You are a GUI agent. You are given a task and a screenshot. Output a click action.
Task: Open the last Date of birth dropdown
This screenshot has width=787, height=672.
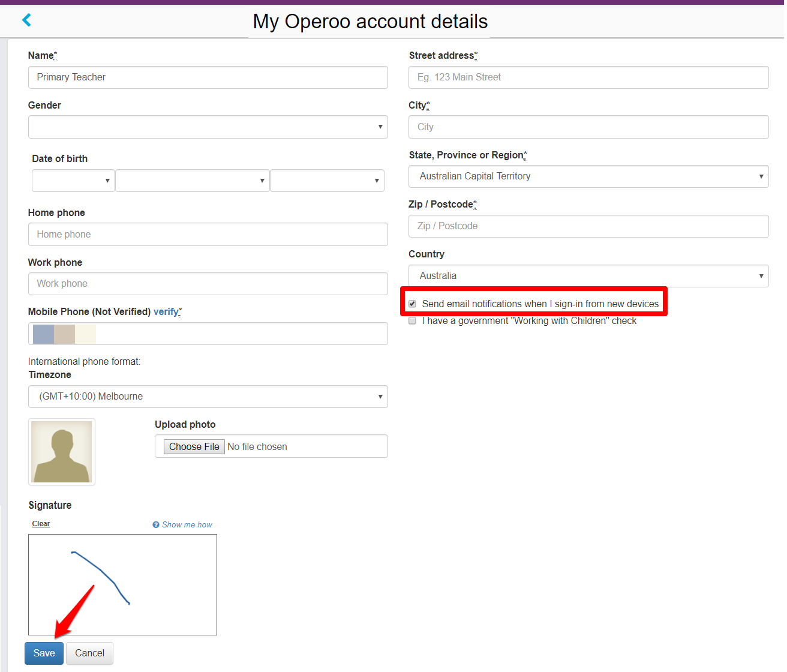click(327, 181)
